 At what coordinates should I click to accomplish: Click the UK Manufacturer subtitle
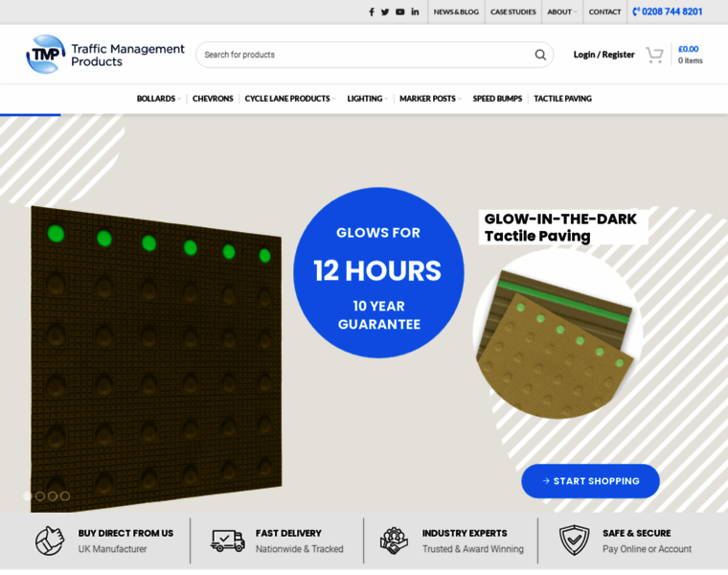(112, 549)
